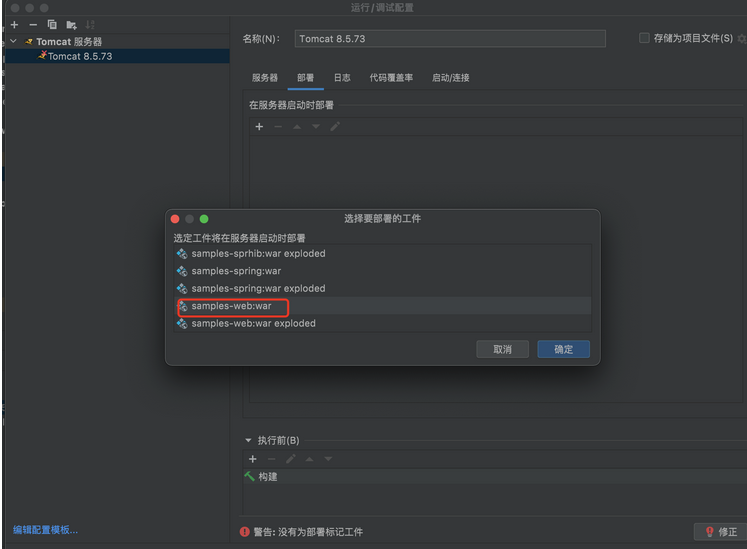747x549 pixels.
Task: Click the remove deployment minus icon
Action: [278, 127]
